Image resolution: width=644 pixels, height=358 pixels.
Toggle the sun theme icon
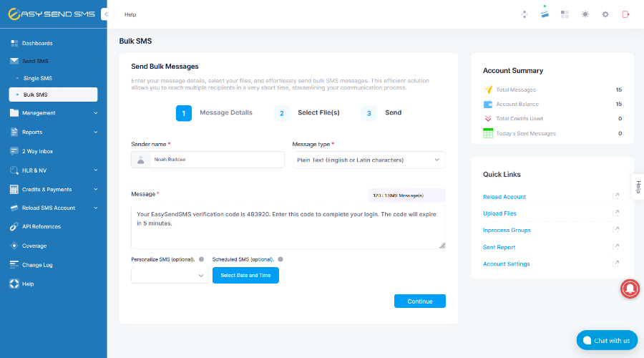coord(585,14)
